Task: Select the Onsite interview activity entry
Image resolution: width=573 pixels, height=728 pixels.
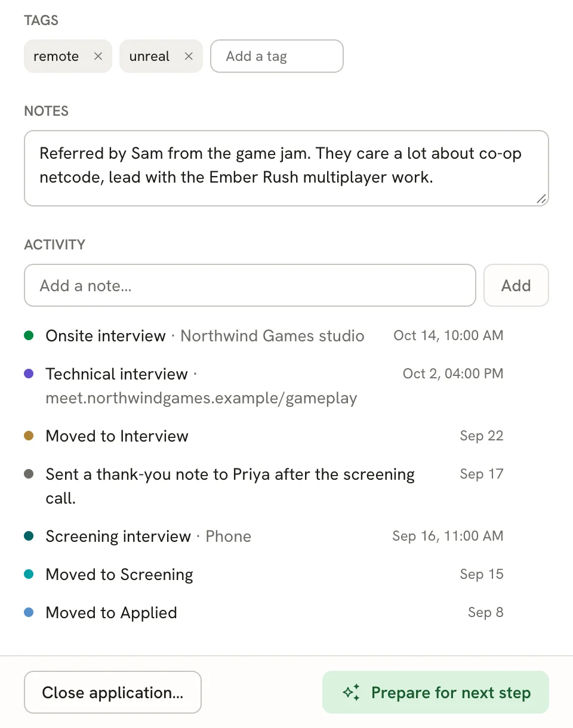Action: pos(264,336)
